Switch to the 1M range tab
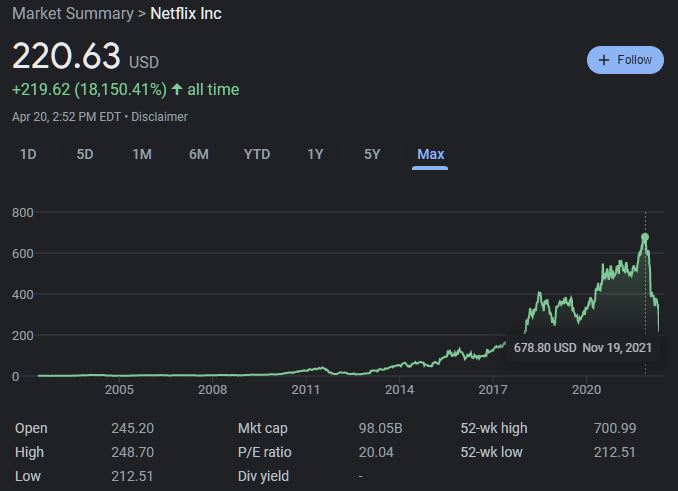Screen dimensions: 678x491 pos(142,154)
